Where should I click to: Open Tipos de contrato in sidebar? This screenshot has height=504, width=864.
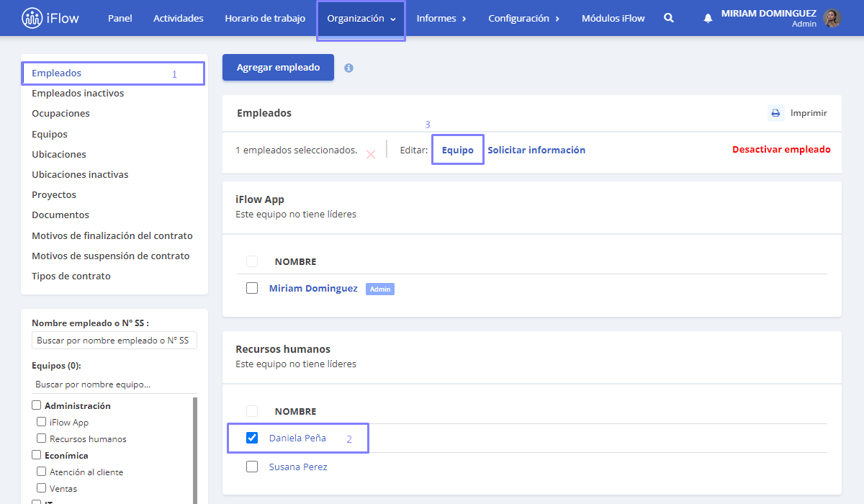click(x=71, y=276)
